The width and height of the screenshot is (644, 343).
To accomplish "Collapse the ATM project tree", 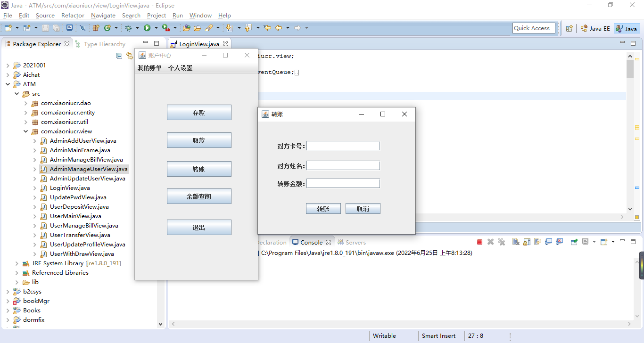I will 8,84.
